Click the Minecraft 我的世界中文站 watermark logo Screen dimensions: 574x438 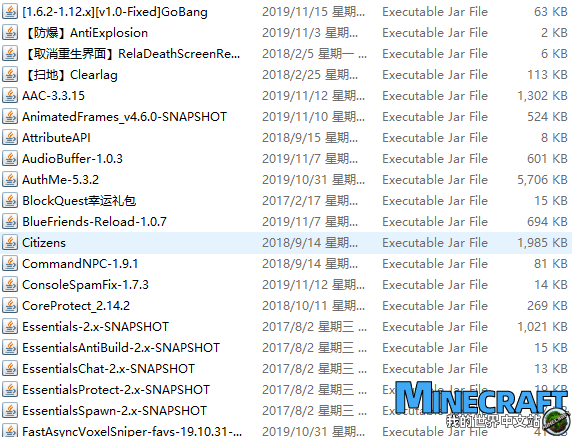[x=483, y=405]
